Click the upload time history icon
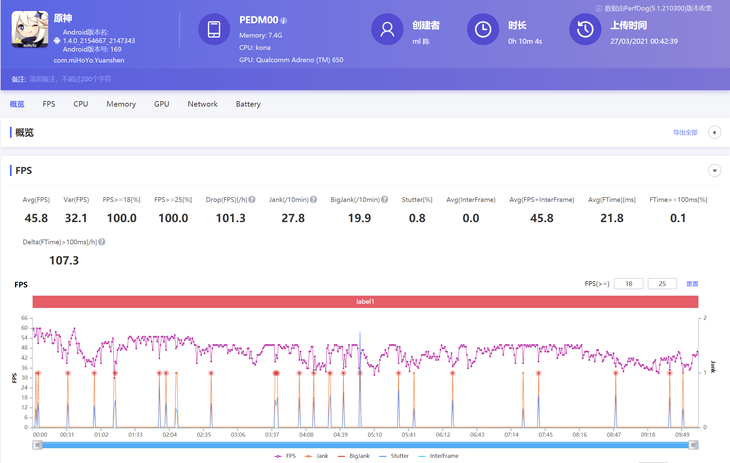This screenshot has width=730, height=463. 585,30
